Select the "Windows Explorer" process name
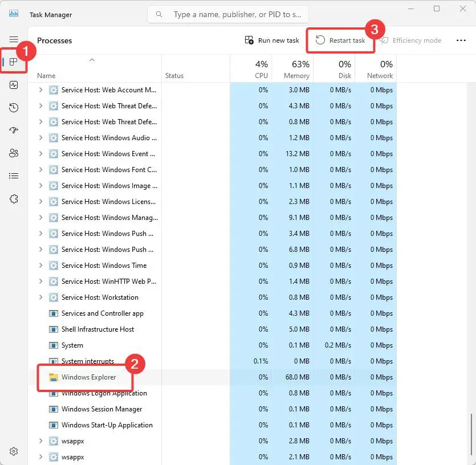Viewport: 476px width, 465px height. [88, 377]
